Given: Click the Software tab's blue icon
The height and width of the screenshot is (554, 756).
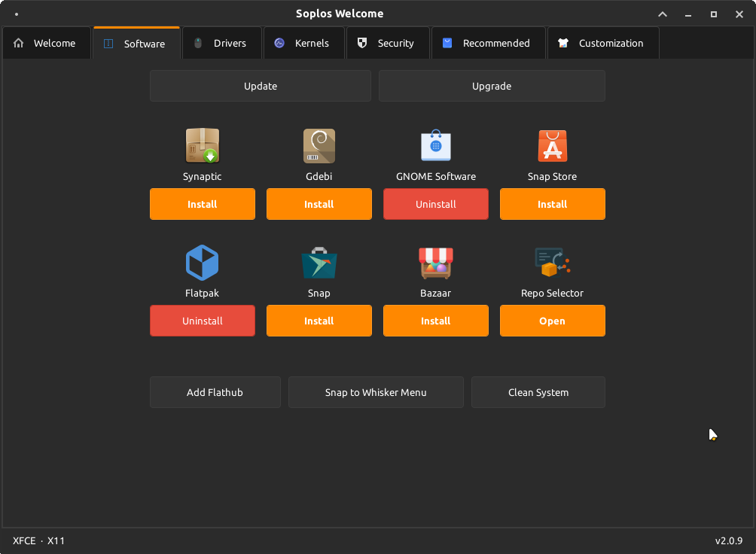Looking at the screenshot, I should [x=108, y=44].
